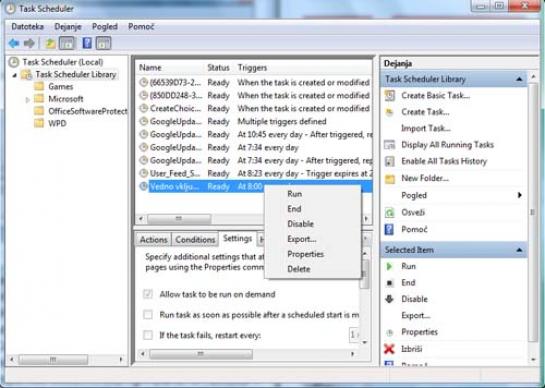Open the Games folder icon in tree
545x388 pixels.
pos(39,86)
